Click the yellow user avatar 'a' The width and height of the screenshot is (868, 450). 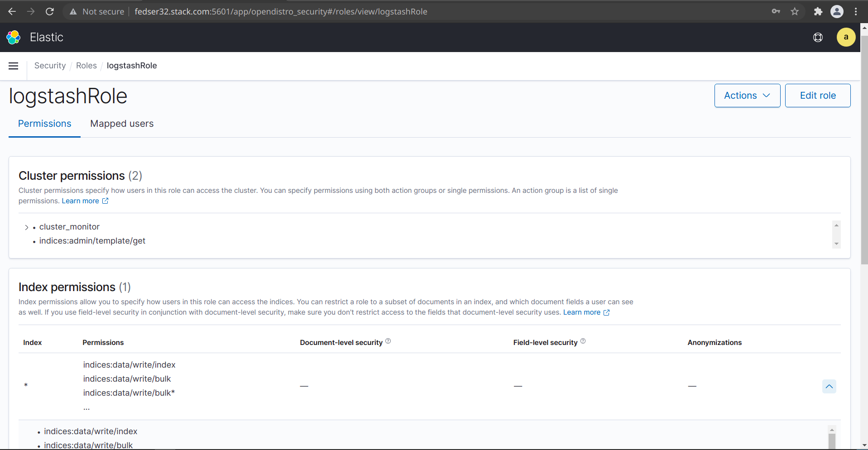point(845,37)
